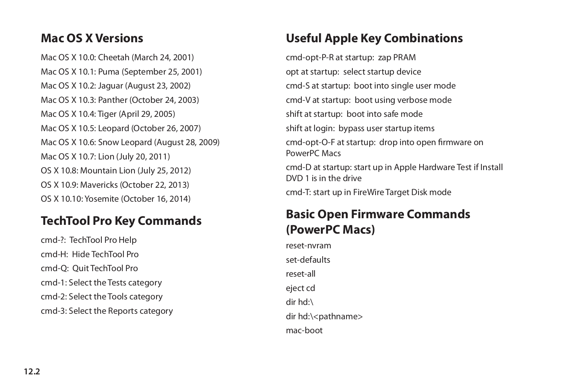Click the Basic Open Firmware Commands heading
Image resolution: width=588 pixels, height=392 pixels.
coord(378,222)
